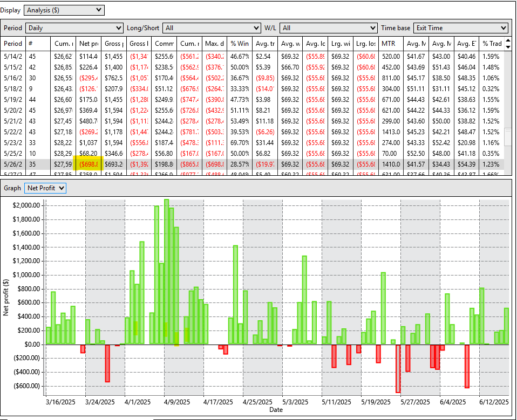
Task: Select the 5/21/2 period row
Action: click(x=252, y=121)
